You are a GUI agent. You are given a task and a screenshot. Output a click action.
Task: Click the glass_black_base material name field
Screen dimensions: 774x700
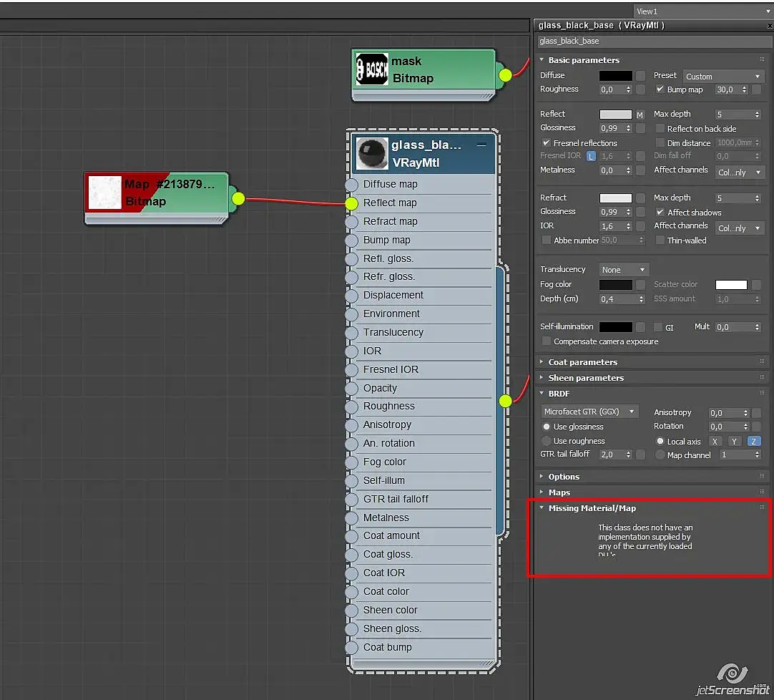point(653,41)
